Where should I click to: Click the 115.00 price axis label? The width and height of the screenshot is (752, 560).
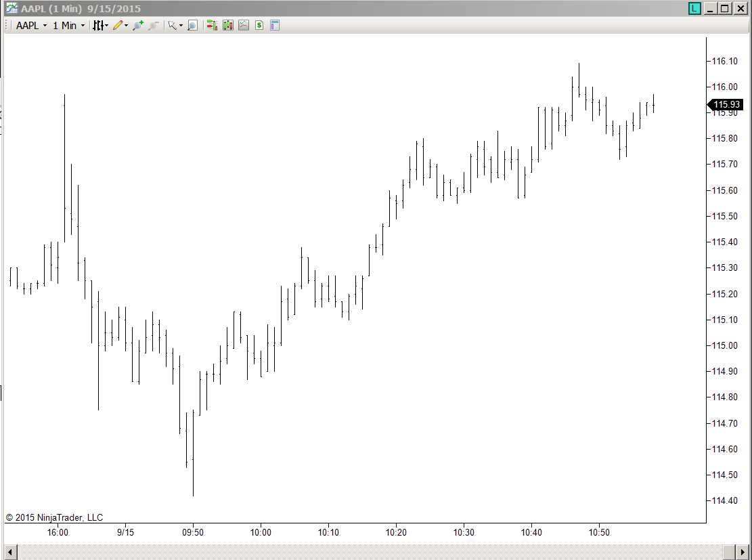(725, 345)
